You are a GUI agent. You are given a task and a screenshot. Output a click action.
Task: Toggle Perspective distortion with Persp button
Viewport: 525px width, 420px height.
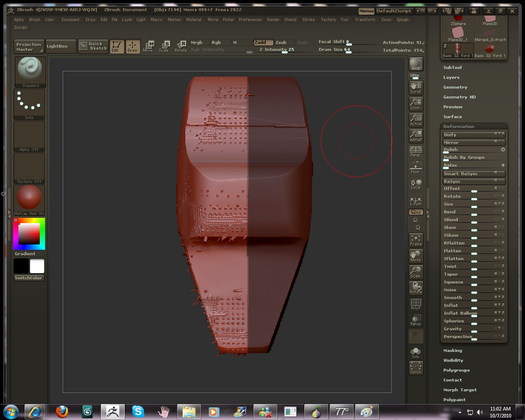[415, 151]
